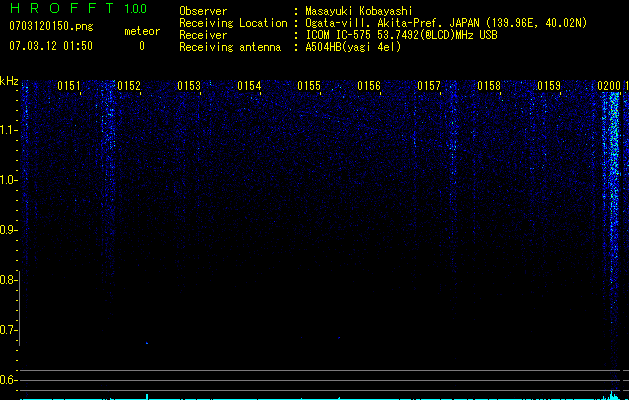
Task: Click the 1.1 frequency axis label
Action: pyautogui.click(x=8, y=130)
